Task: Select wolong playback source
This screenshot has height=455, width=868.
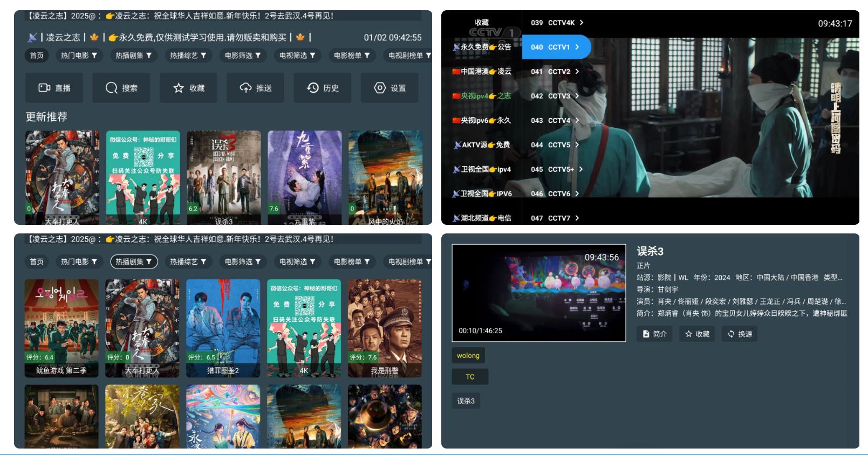Action: pos(468,355)
